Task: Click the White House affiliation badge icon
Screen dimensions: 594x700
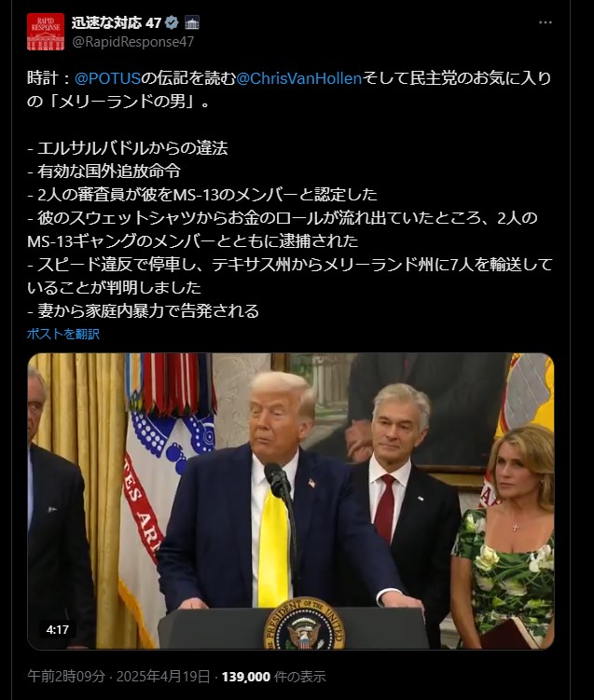Action: click(192, 22)
